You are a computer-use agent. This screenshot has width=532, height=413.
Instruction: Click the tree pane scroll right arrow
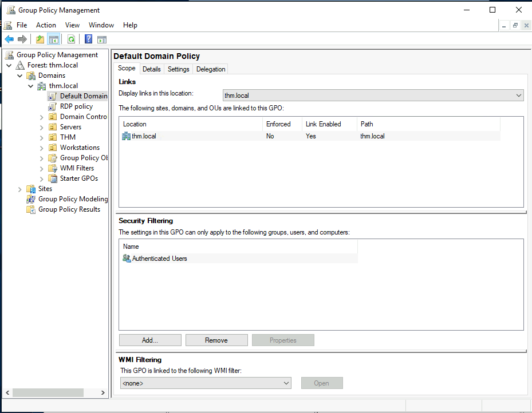click(103, 392)
